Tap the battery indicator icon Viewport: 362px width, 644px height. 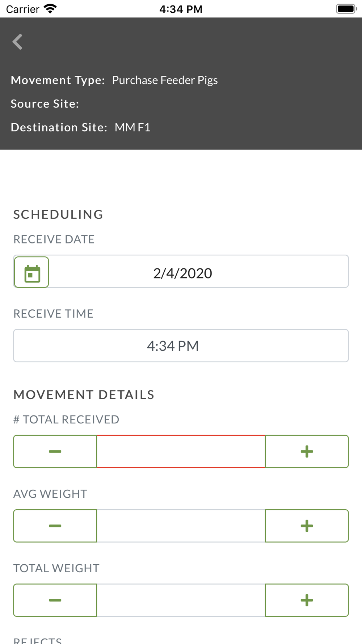point(346,9)
